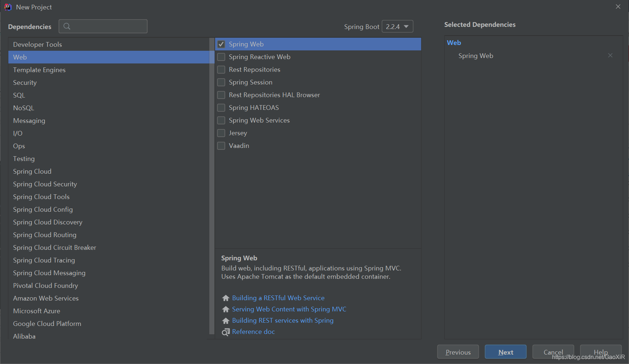Open Building a RESTful Web Service guide
Screen dimensions: 629x364
(278, 298)
